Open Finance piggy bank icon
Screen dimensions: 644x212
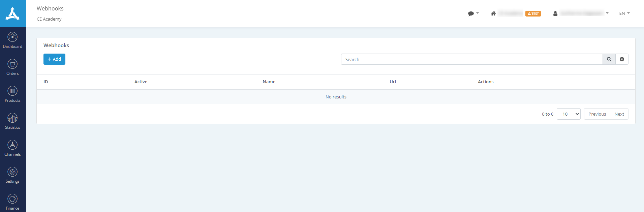[x=12, y=199]
